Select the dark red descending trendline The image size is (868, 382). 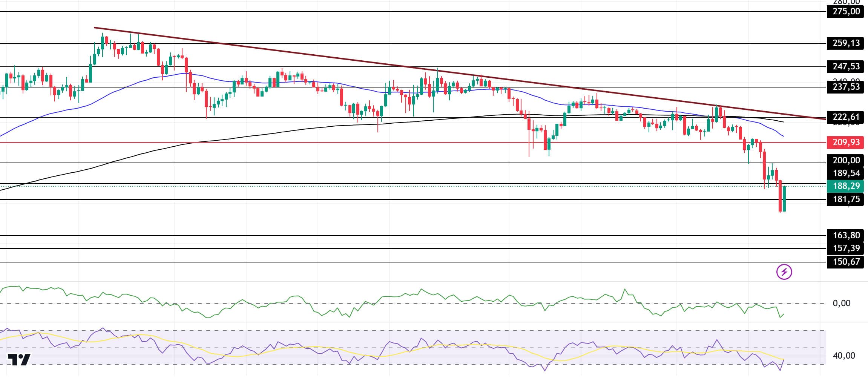459,74
